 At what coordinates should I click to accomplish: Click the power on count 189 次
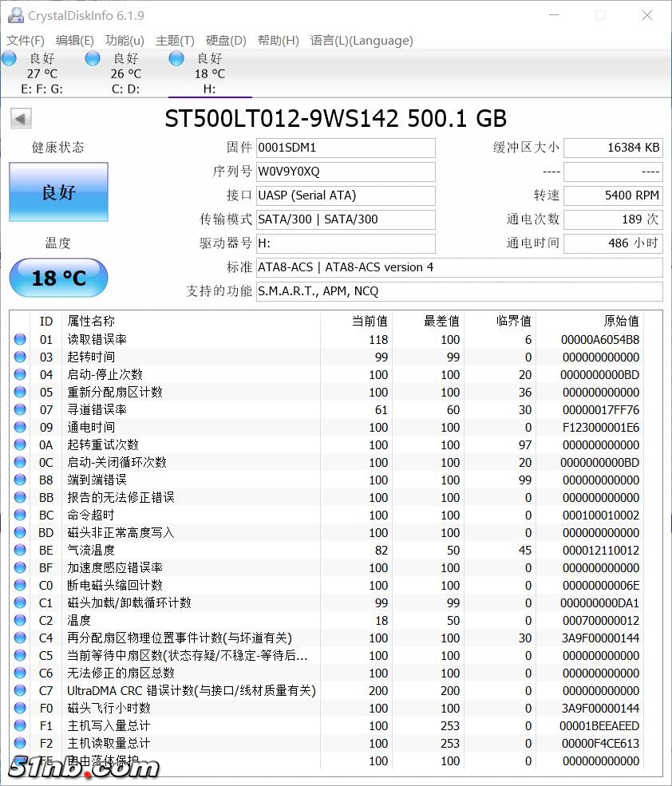coord(613,219)
